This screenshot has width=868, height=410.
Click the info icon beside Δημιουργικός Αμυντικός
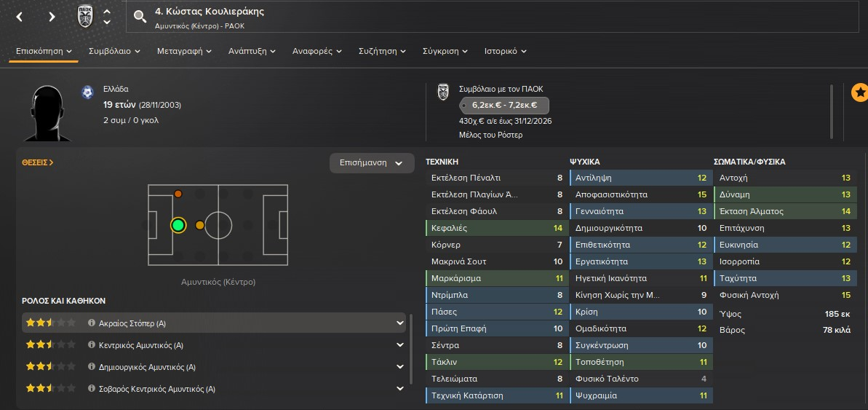point(92,367)
